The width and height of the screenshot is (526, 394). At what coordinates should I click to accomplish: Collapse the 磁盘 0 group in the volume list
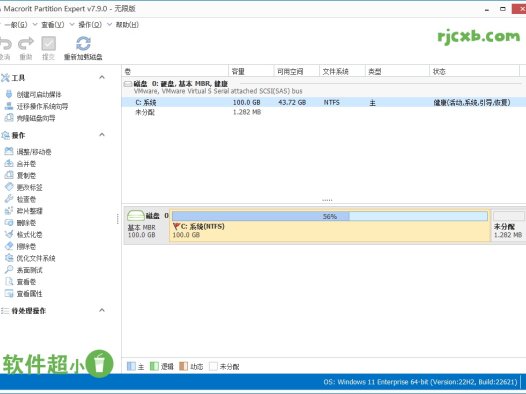[127, 84]
